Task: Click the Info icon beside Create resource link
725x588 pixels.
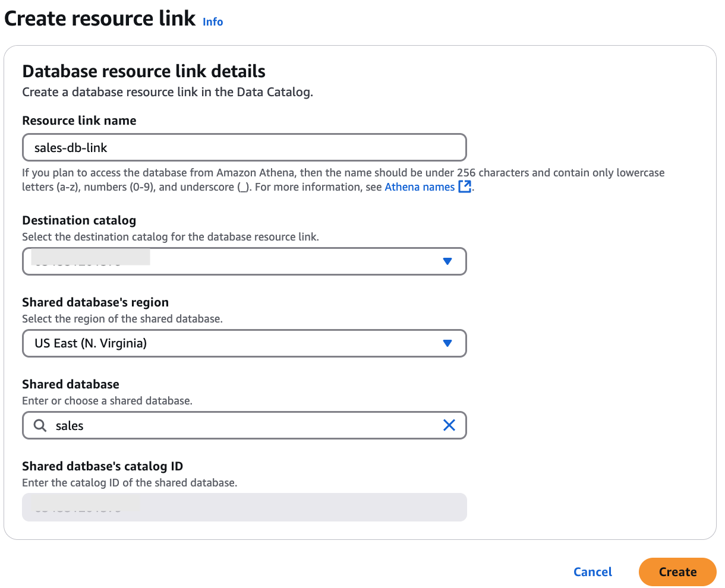Action: click(x=213, y=21)
